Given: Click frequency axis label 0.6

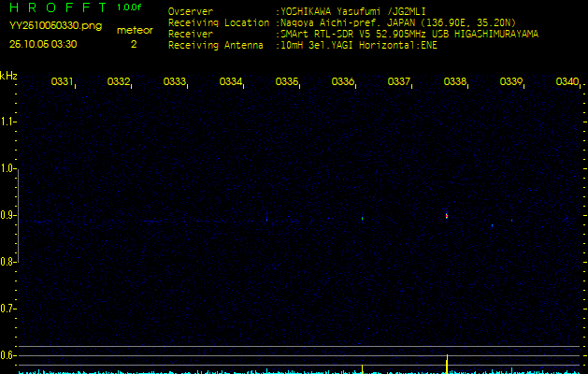Looking at the screenshot, I should [7, 355].
